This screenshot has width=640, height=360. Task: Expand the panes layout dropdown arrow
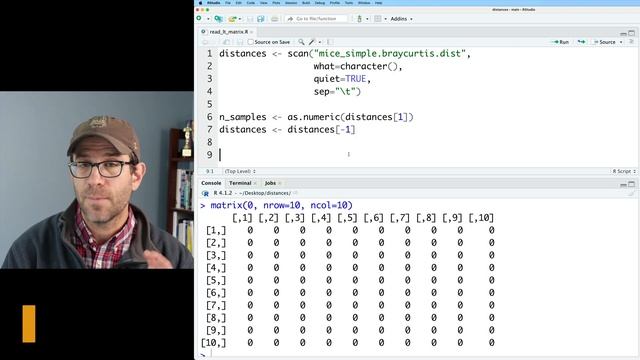385,19
